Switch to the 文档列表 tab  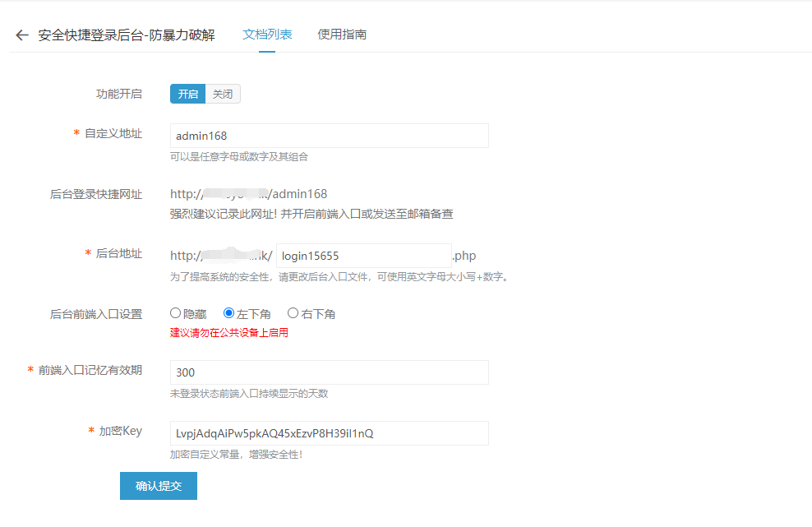coord(267,35)
